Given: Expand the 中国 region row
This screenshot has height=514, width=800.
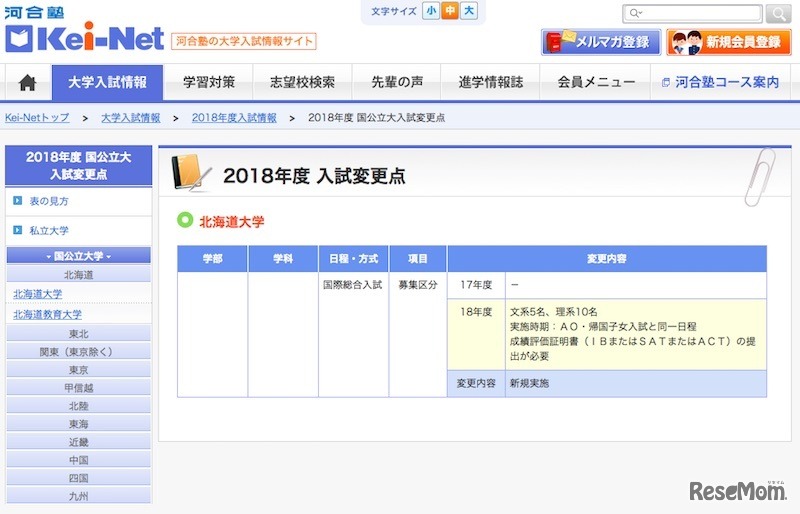Looking at the screenshot, I should click(79, 460).
